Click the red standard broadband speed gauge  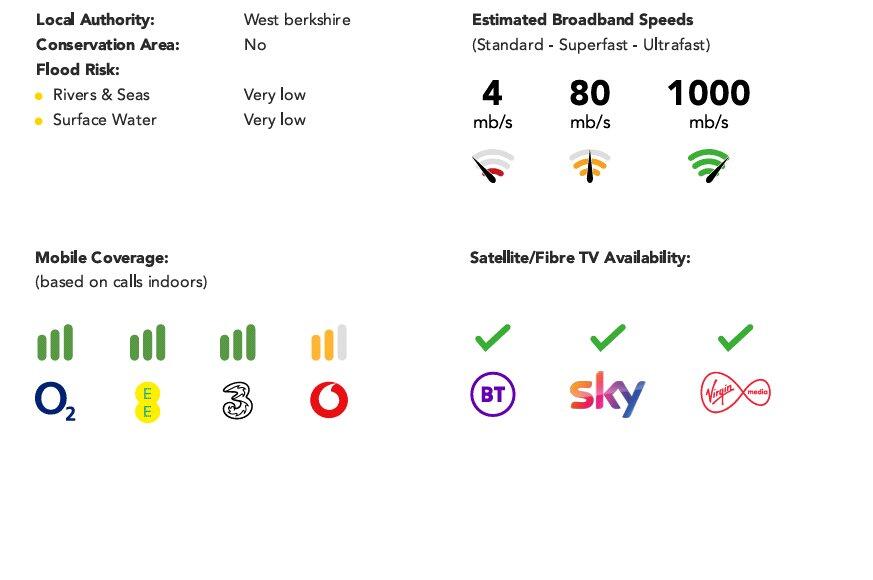click(493, 166)
